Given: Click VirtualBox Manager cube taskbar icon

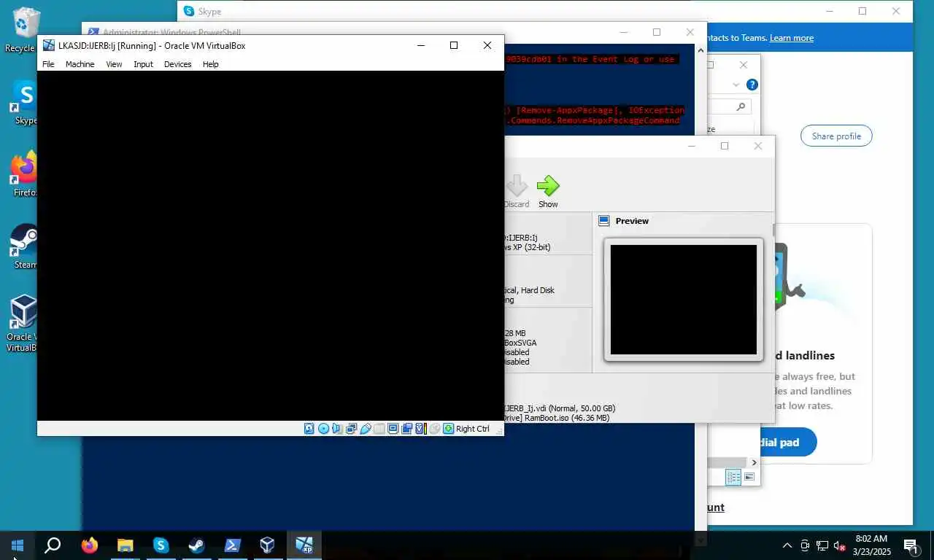Looking at the screenshot, I should coord(268,545).
